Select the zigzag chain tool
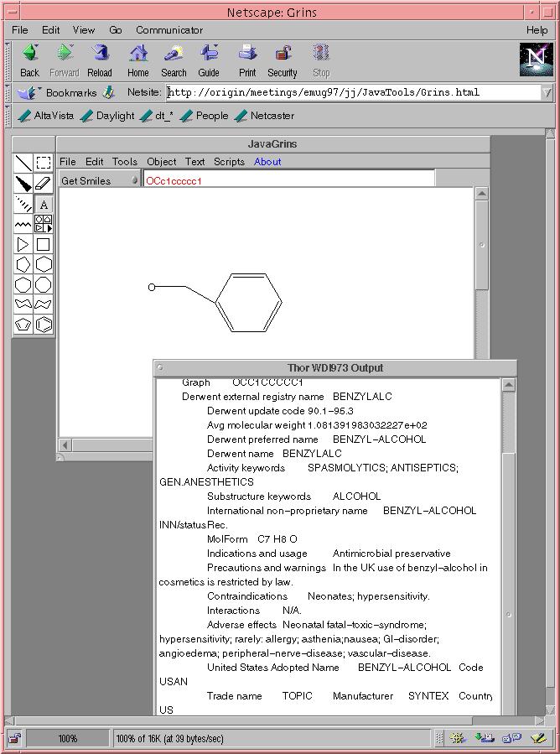 [x=23, y=224]
